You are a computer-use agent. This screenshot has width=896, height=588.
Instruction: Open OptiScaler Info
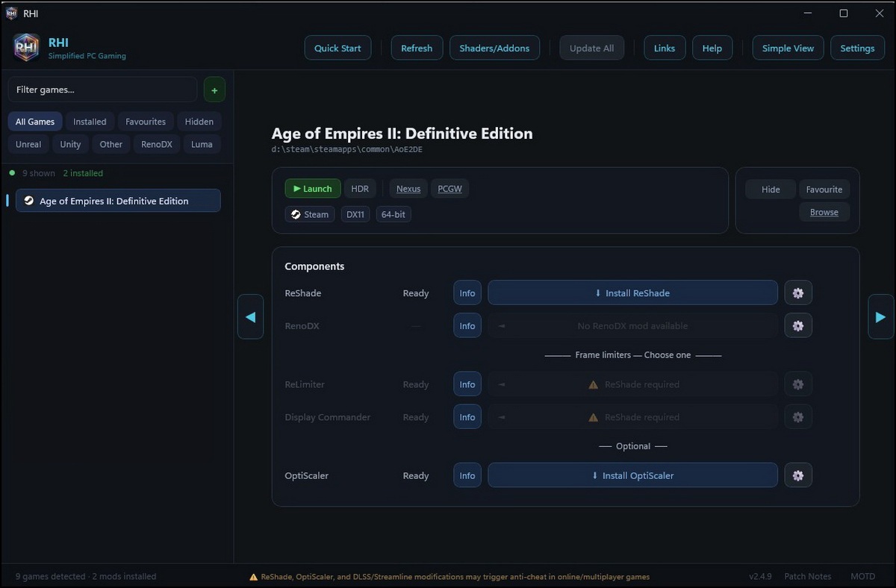coord(467,475)
